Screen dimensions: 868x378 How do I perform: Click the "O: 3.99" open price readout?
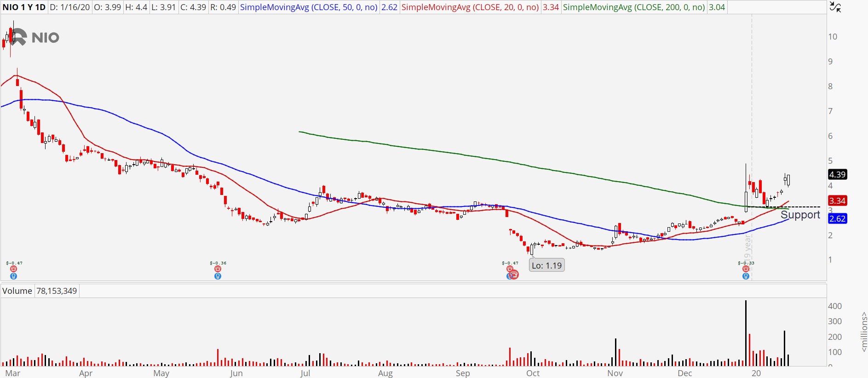pyautogui.click(x=108, y=7)
